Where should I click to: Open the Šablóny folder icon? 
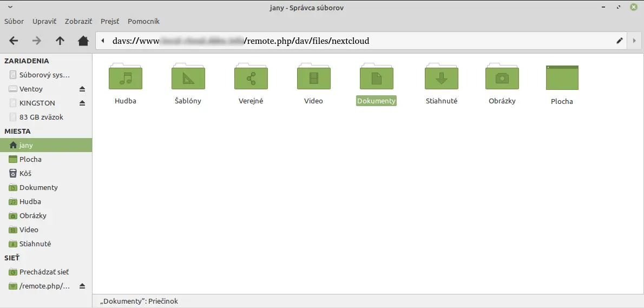pyautogui.click(x=188, y=76)
